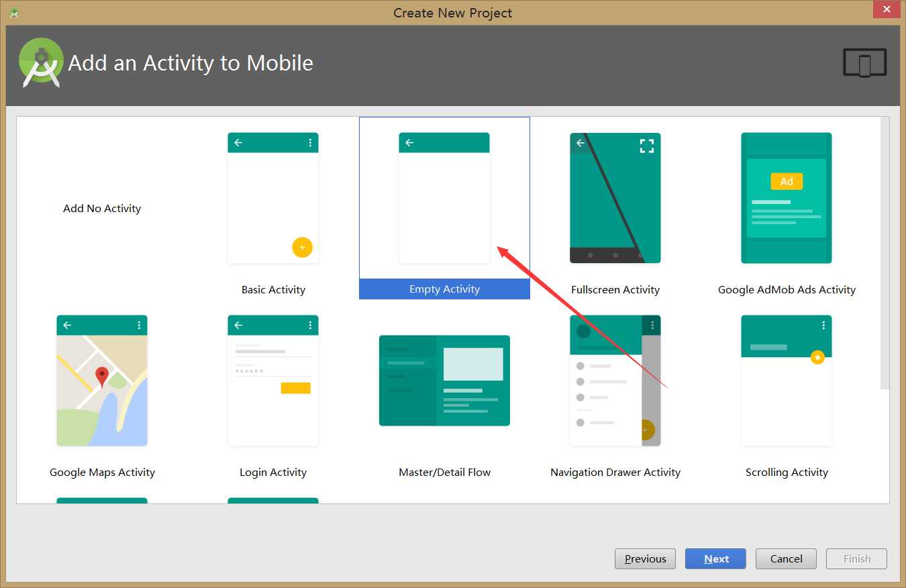This screenshot has width=906, height=588.
Task: Click the Navigation Drawer Activity label
Action: [x=615, y=473]
